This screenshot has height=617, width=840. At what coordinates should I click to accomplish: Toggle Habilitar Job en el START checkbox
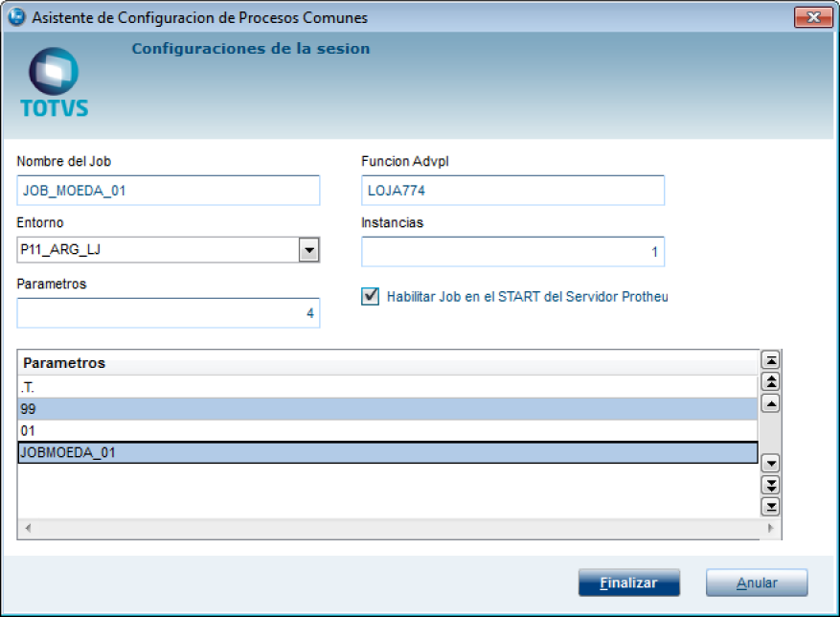click(370, 296)
